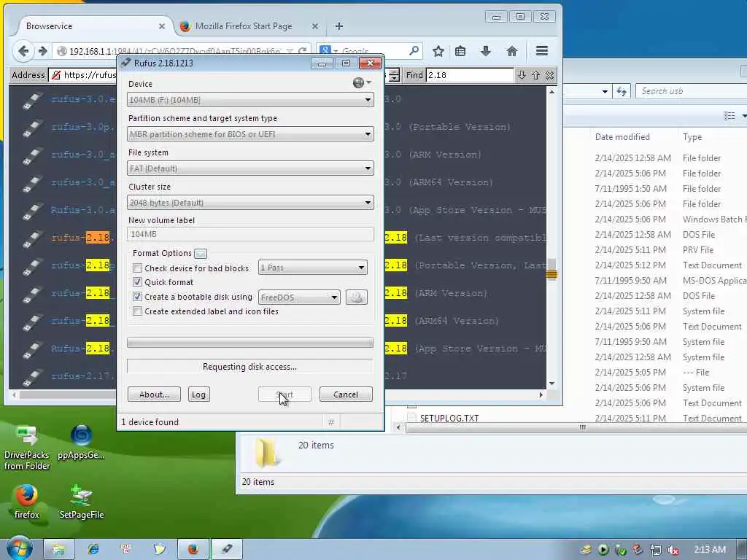Open the Device dropdown
Screen dimensions: 747x560
250,100
